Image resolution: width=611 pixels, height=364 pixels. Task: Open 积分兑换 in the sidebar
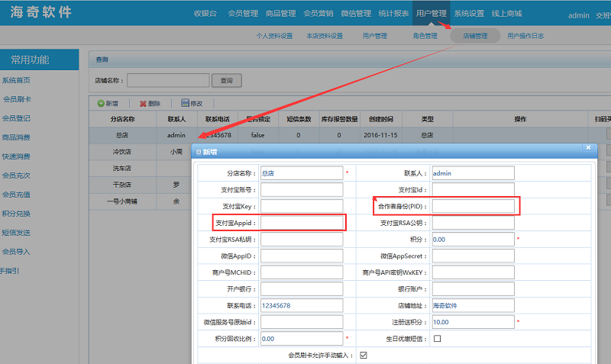(16, 214)
